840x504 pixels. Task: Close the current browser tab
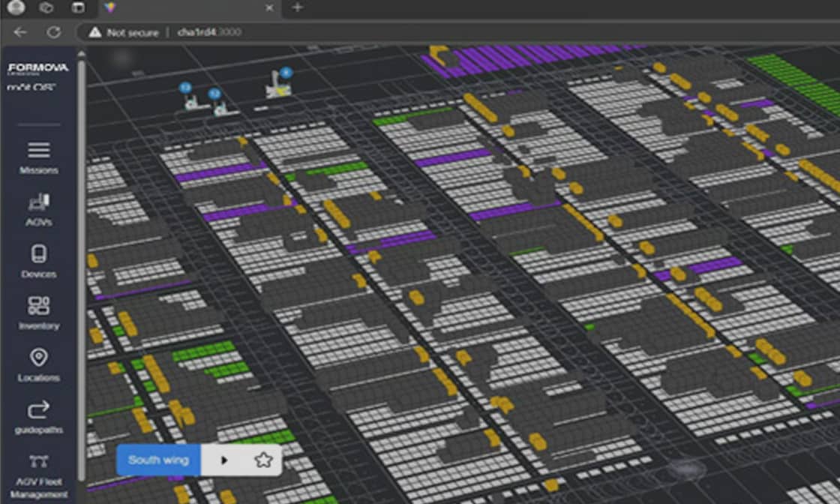(x=269, y=7)
